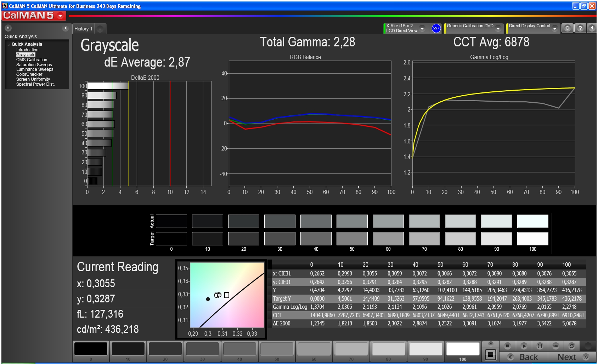
Task: Click the cd/m²: 436,218 current reading
Action: (x=108, y=329)
